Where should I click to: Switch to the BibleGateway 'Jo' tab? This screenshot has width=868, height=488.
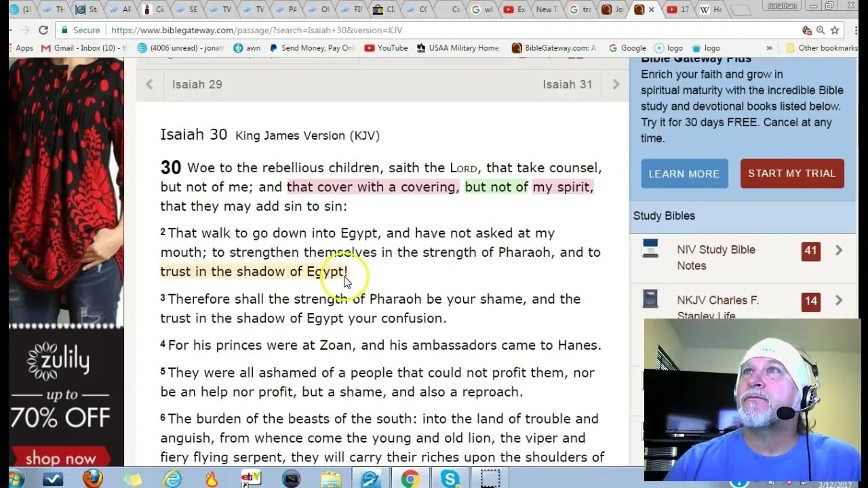(612, 9)
